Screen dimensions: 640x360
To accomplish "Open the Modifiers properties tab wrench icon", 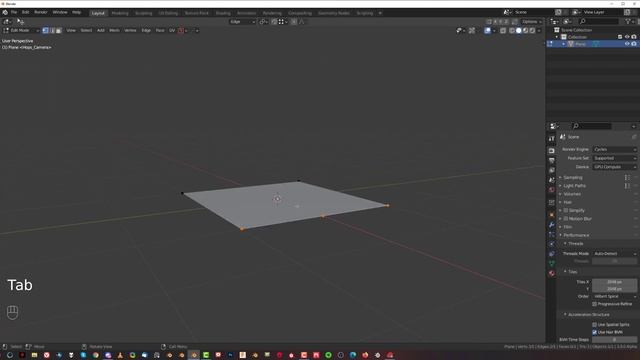I will tap(551, 225).
